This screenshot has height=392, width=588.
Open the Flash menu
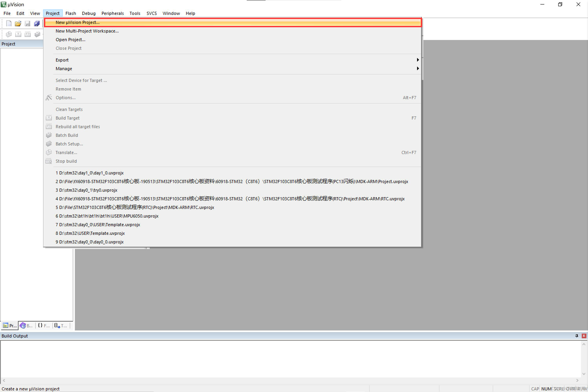click(x=71, y=13)
